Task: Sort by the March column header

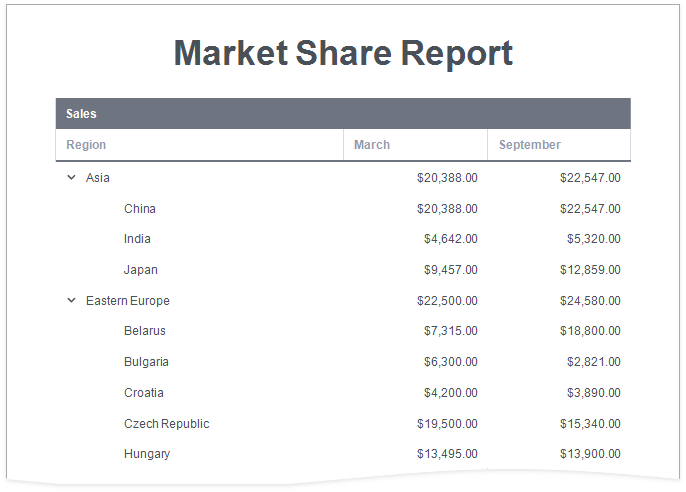Action: pos(372,145)
